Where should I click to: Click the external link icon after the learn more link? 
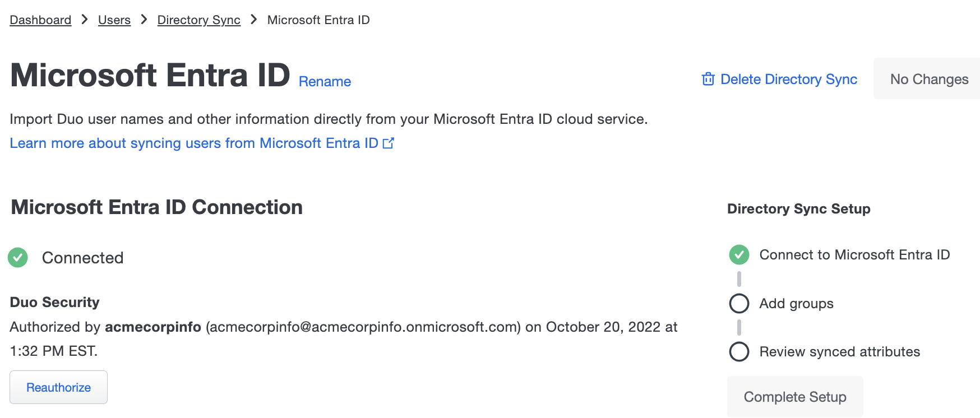point(389,143)
